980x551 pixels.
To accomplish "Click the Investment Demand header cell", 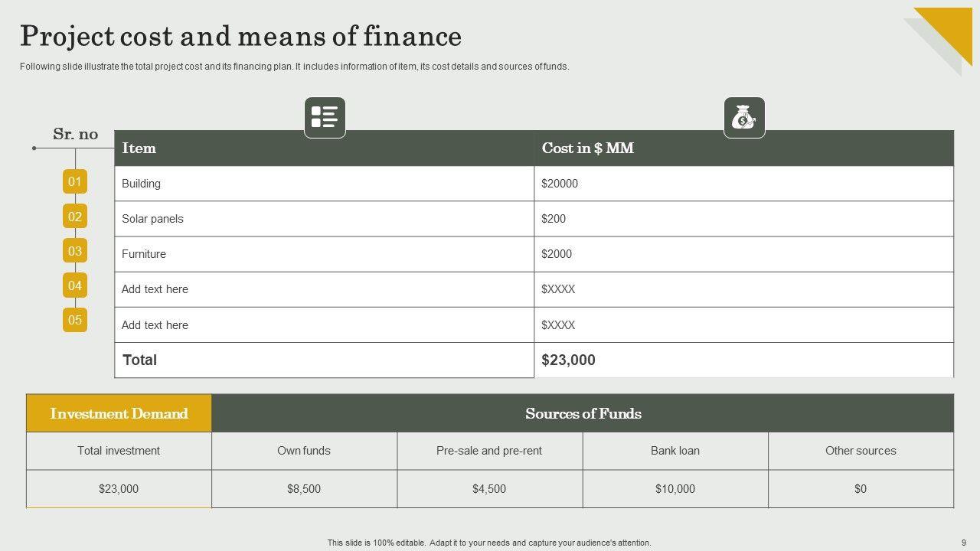I will tap(119, 413).
